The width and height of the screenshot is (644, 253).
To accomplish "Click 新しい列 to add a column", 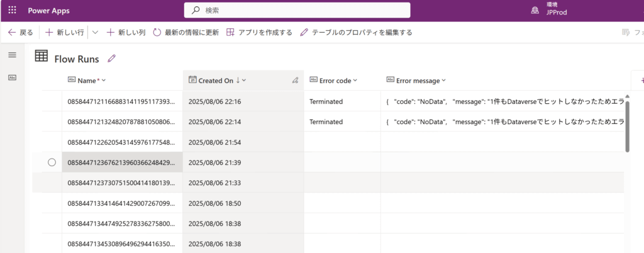I will point(126,32).
